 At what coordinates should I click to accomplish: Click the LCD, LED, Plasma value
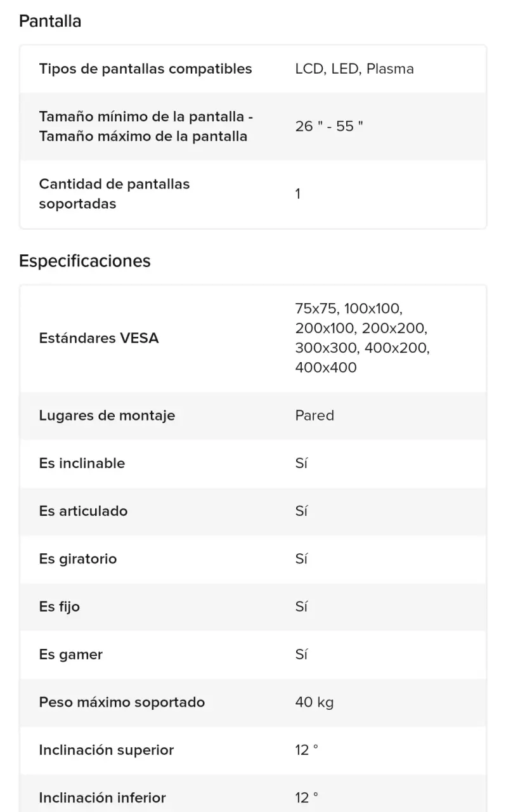354,69
